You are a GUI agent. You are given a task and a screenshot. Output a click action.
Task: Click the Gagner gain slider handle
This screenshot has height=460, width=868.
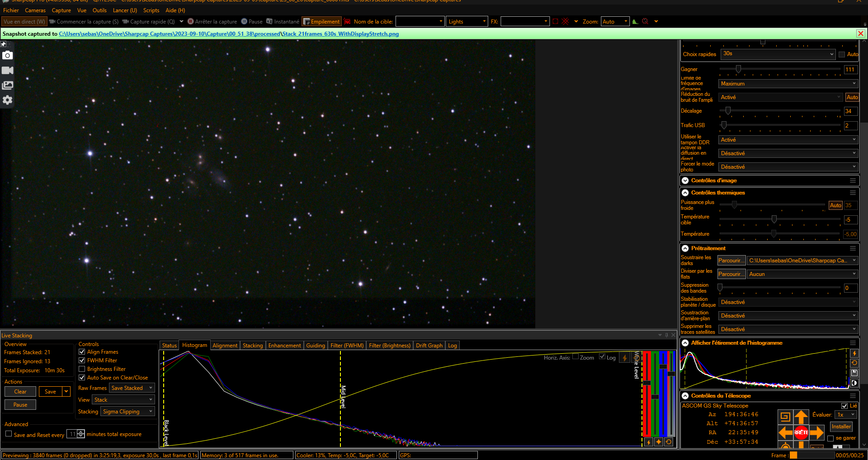pos(738,69)
